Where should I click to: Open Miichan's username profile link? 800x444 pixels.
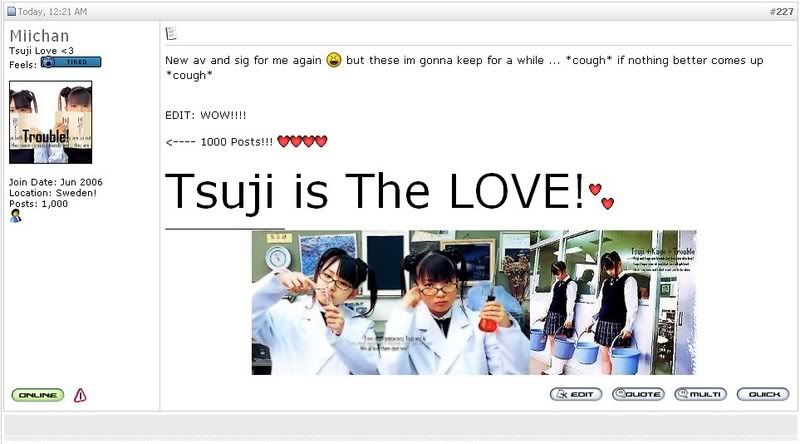(x=39, y=36)
